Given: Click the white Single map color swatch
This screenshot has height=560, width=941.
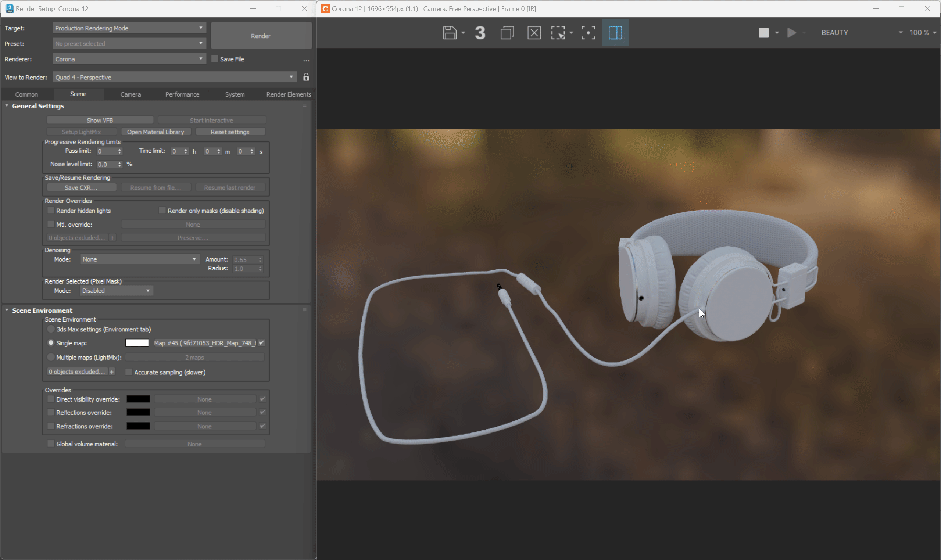Looking at the screenshot, I should [x=137, y=342].
